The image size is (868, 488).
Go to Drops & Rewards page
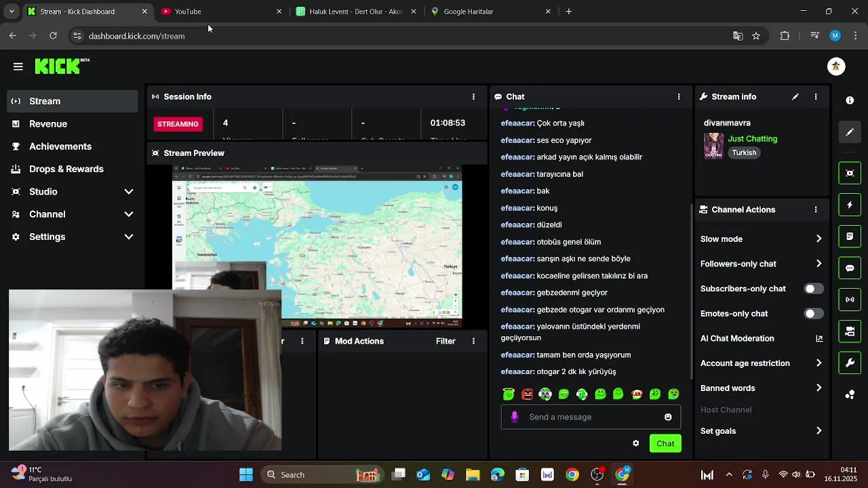pos(73,169)
